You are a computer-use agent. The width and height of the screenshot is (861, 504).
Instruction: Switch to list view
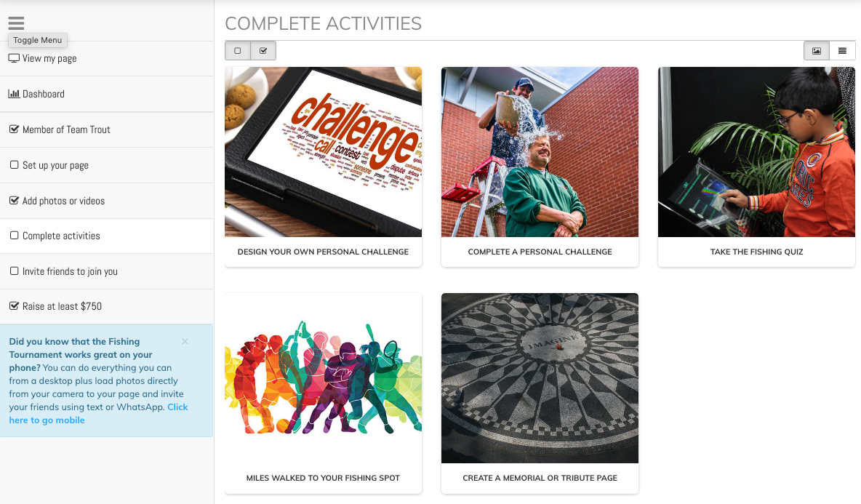click(842, 50)
